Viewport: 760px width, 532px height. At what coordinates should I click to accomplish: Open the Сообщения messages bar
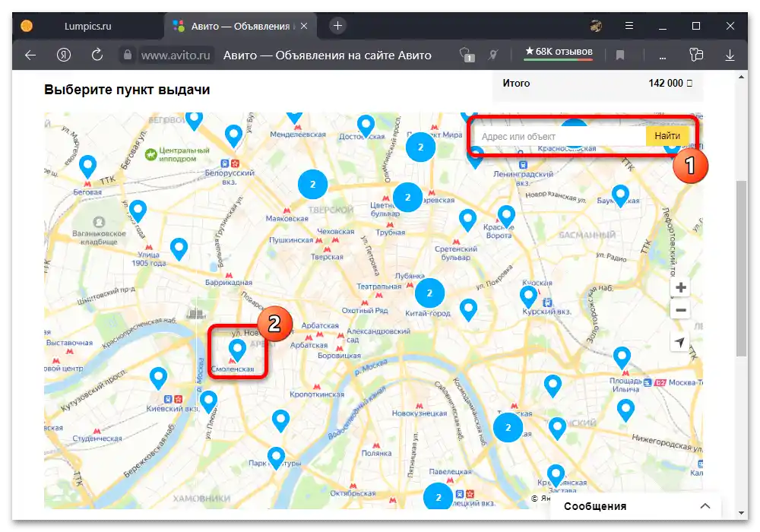click(636, 506)
